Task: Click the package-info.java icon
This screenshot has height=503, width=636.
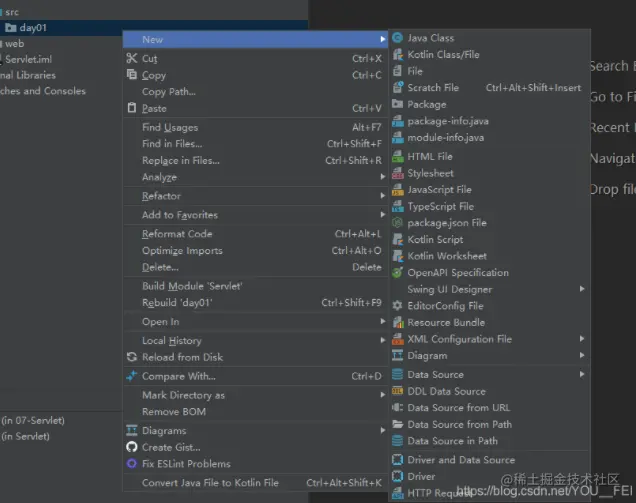Action: pos(398,121)
